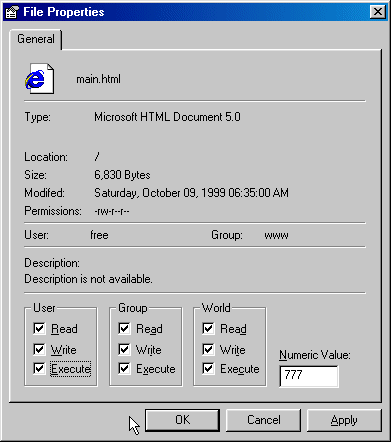Uncheck the User Read checkbox
This screenshot has width=391, height=442.
39,329
